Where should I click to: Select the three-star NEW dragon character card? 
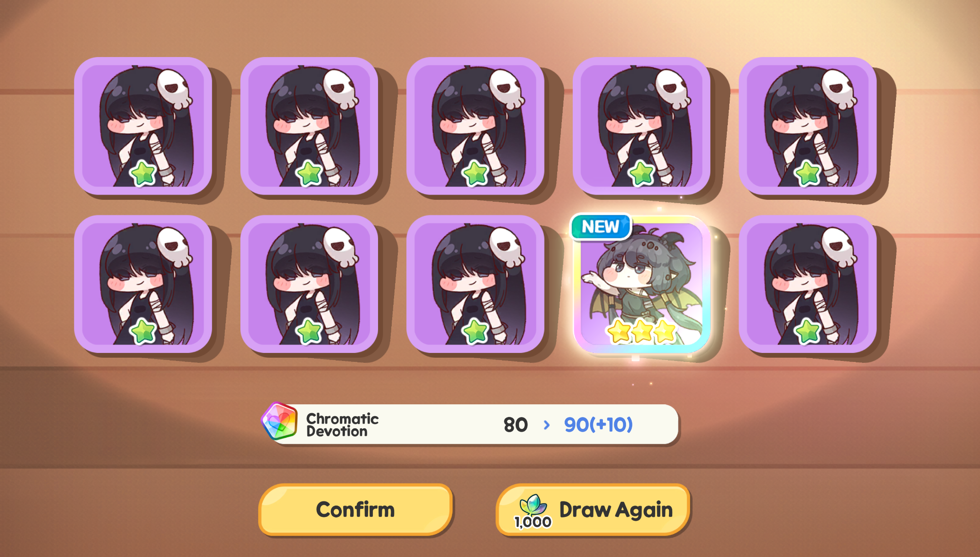click(x=642, y=284)
